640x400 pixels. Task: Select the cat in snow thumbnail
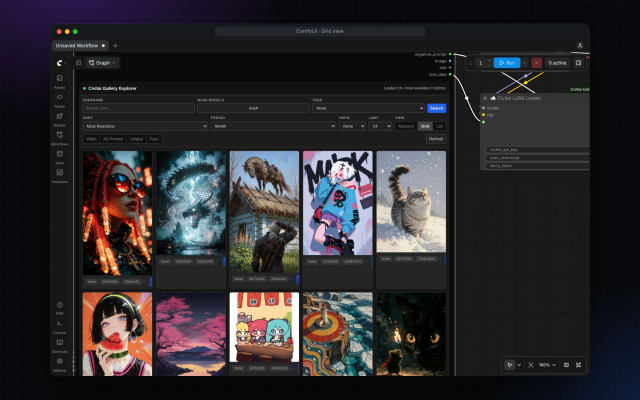click(x=411, y=202)
